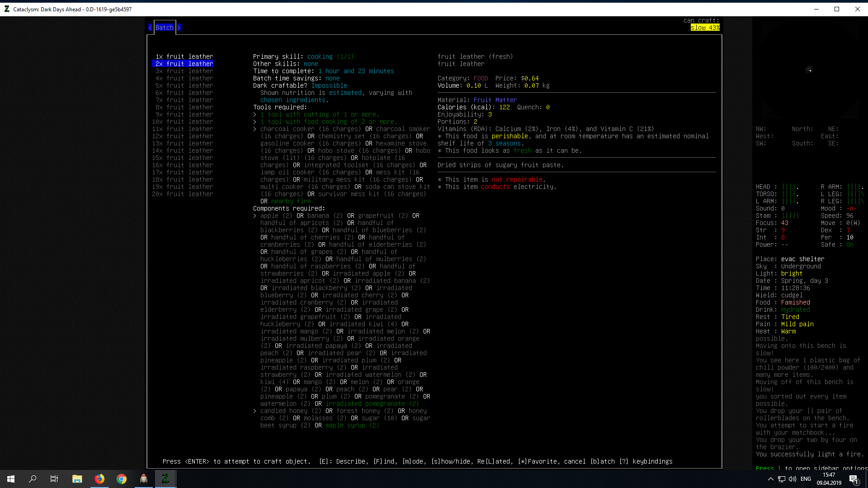Click 'nearby fire' tool option
Viewport: 868px width, 488px height.
click(291, 201)
